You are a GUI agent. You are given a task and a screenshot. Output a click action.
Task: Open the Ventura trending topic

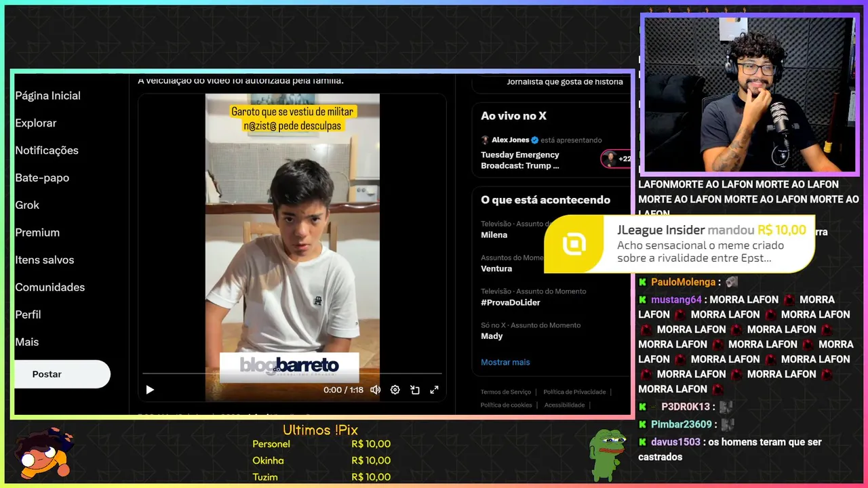[x=496, y=268]
